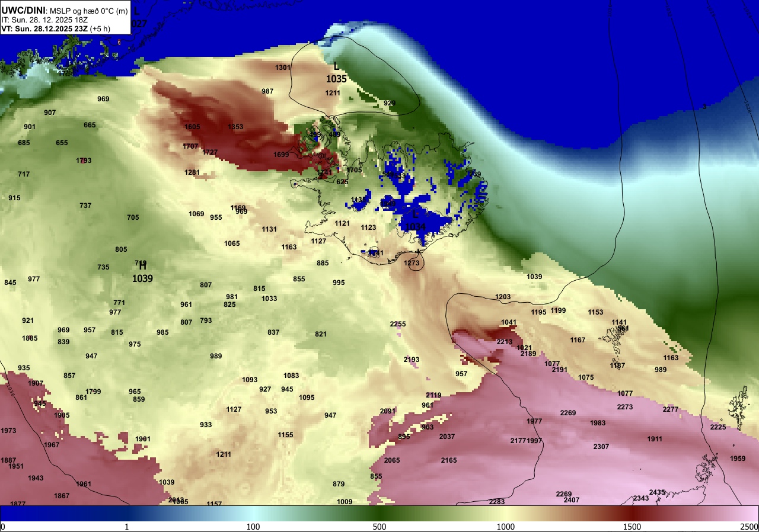Click the low pressure marker L 1035
The image size is (759, 532).
[336, 72]
